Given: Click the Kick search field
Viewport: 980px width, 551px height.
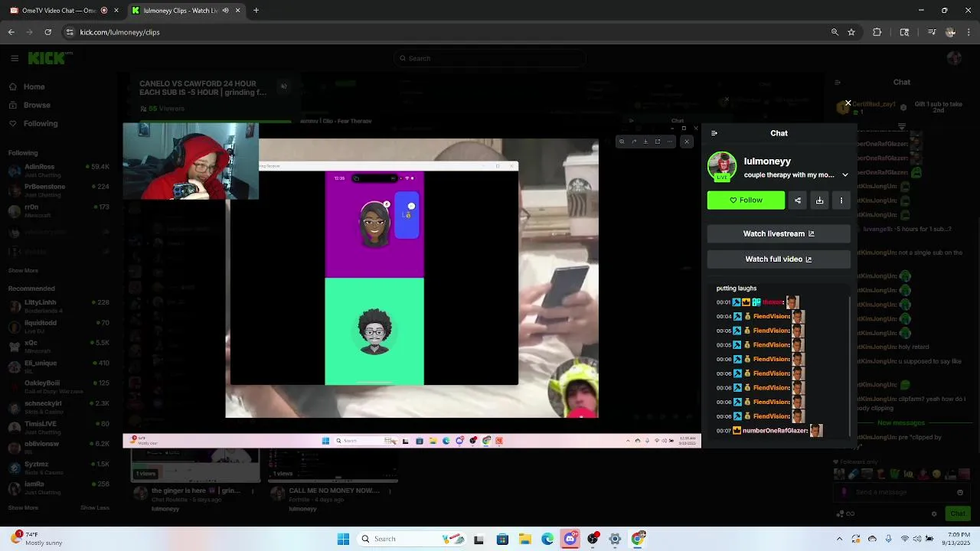Looking at the screenshot, I should coord(490,58).
